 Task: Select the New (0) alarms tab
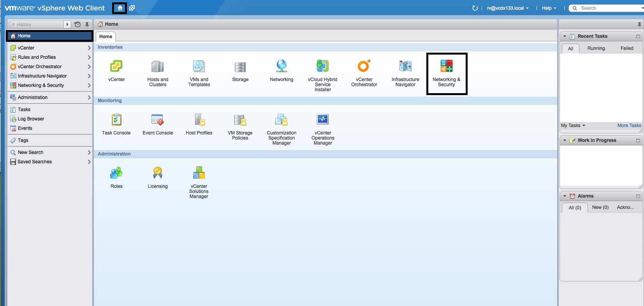click(x=600, y=207)
